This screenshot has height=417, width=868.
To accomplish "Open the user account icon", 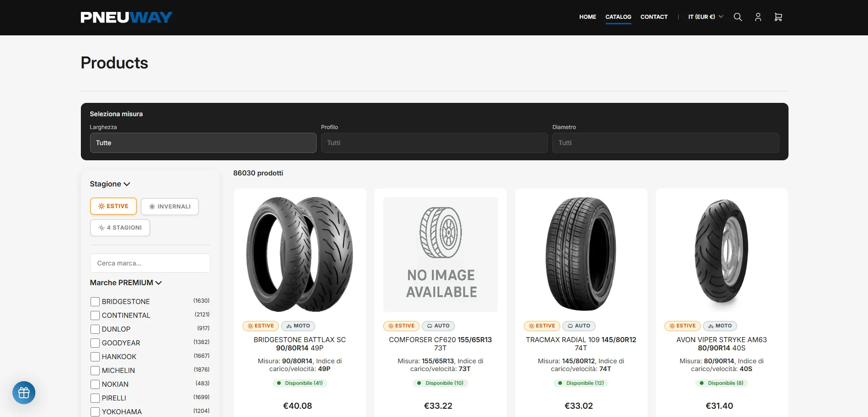I will point(758,17).
